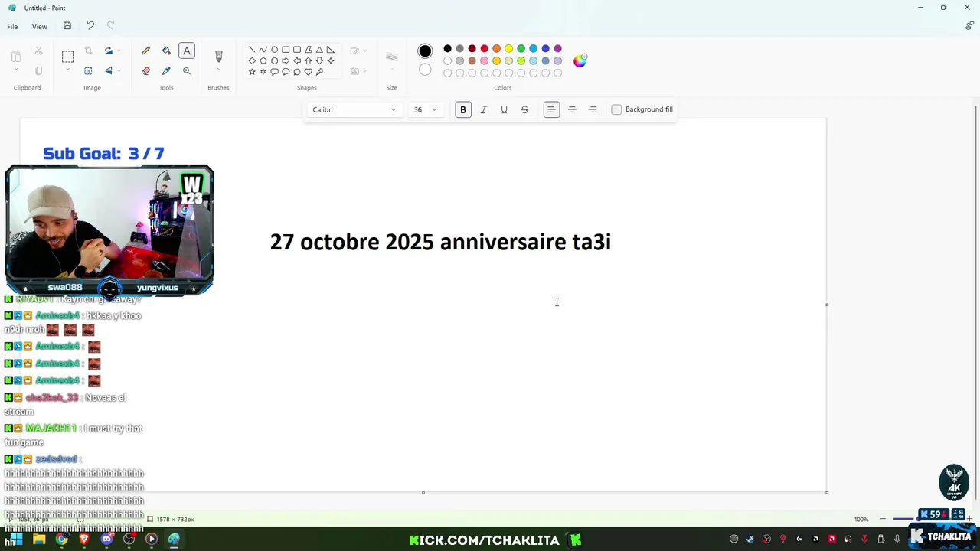This screenshot has height=551, width=980.
Task: Choose the Five-point star shape
Action: pyautogui.click(x=252, y=72)
